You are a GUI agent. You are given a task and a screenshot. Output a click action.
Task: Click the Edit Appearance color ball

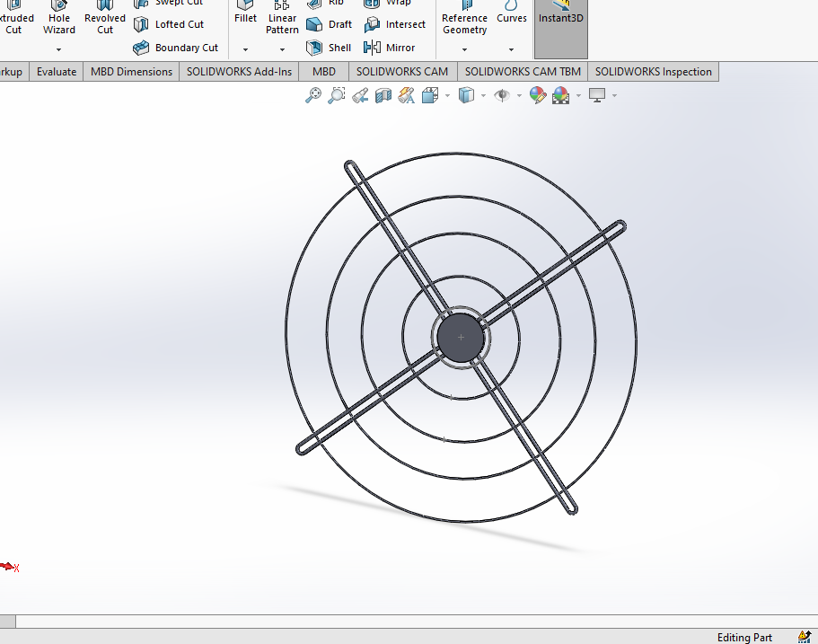point(537,95)
